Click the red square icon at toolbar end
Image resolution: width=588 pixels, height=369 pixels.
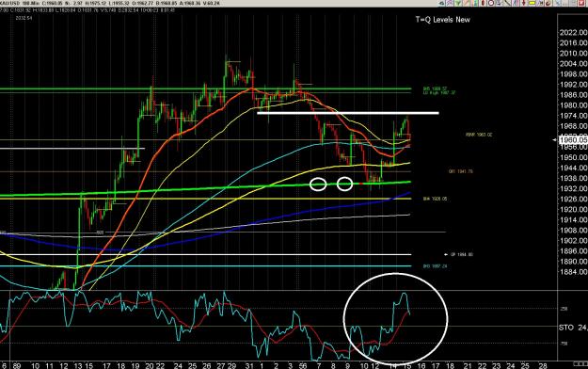(582, 3)
